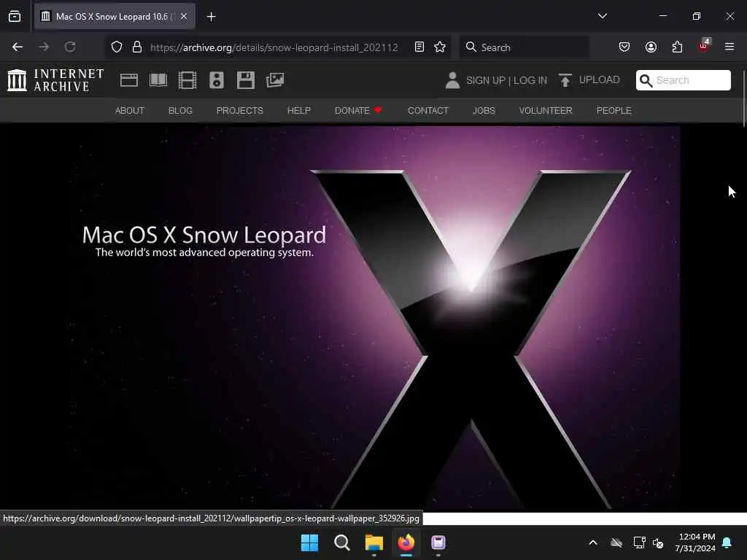This screenshot has width=747, height=560.
Task: Expand the list all tabs chevron
Action: click(602, 16)
